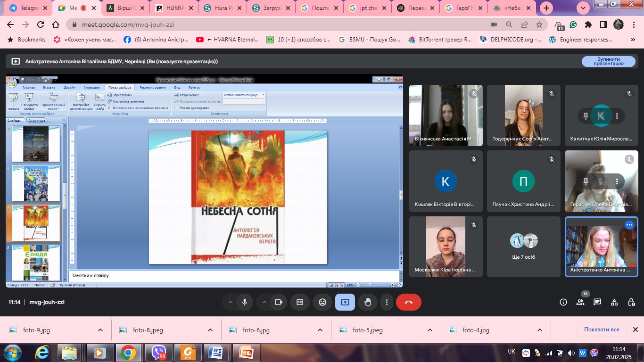Open the foto-9.jpg download options arrow
Viewport: 644px width, 362px height.
100,330
